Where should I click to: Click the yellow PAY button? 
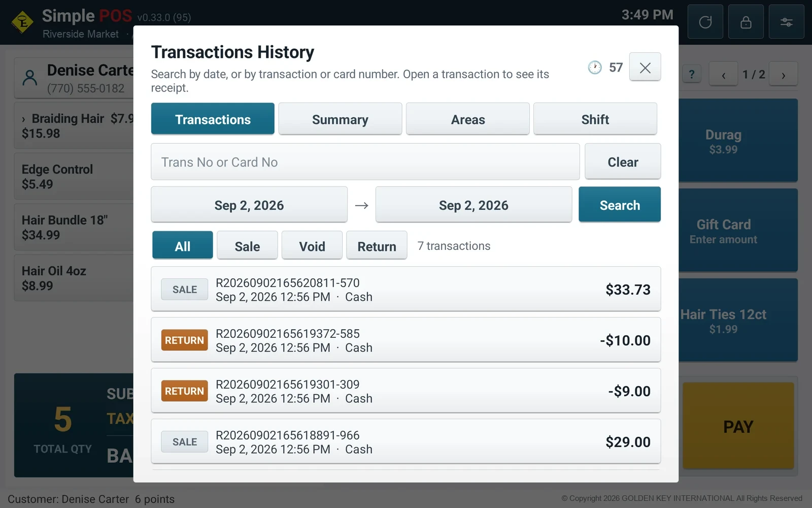[x=738, y=426]
